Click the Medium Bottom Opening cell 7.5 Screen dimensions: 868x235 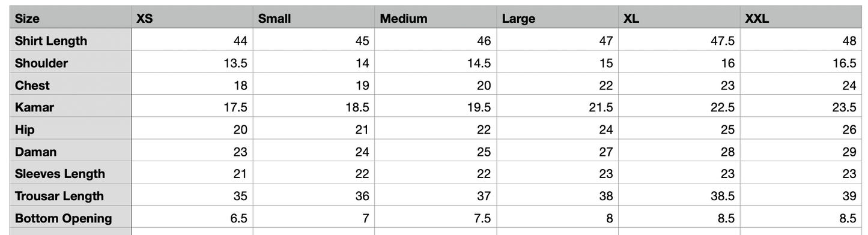pyautogui.click(x=436, y=218)
